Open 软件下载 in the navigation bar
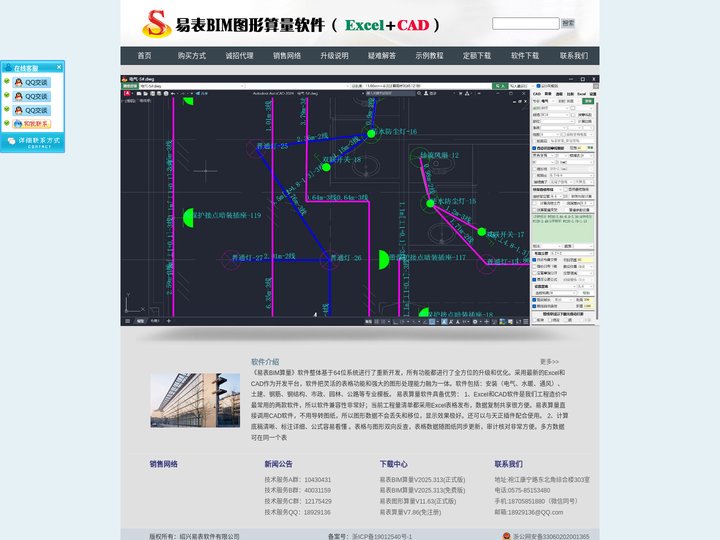Viewport: 720px width, 540px height. pos(525,56)
